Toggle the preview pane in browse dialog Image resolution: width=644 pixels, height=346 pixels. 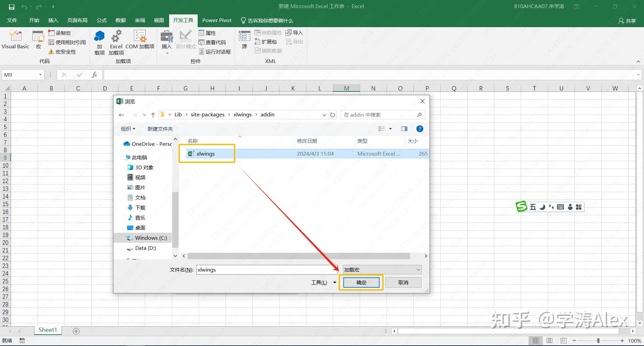point(404,129)
